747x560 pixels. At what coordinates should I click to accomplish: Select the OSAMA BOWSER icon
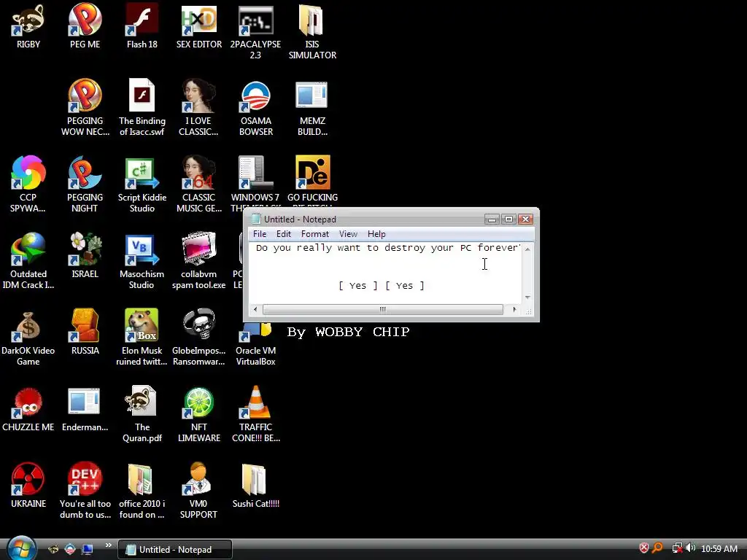point(255,108)
